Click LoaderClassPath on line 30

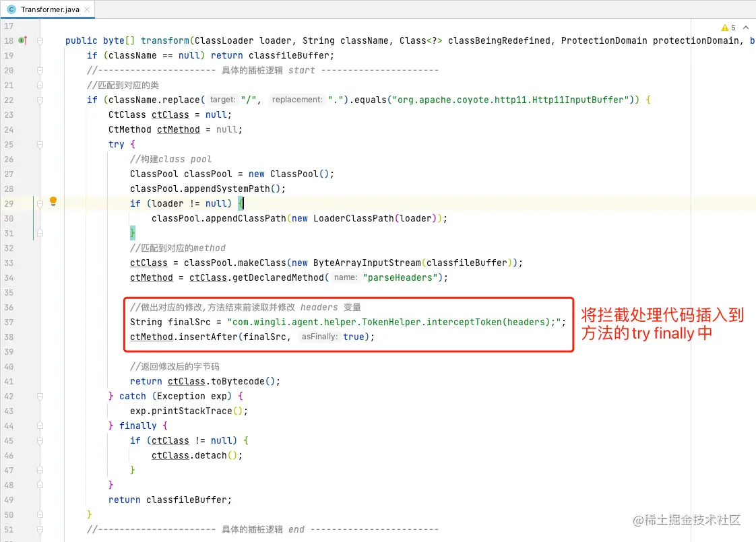(x=354, y=218)
